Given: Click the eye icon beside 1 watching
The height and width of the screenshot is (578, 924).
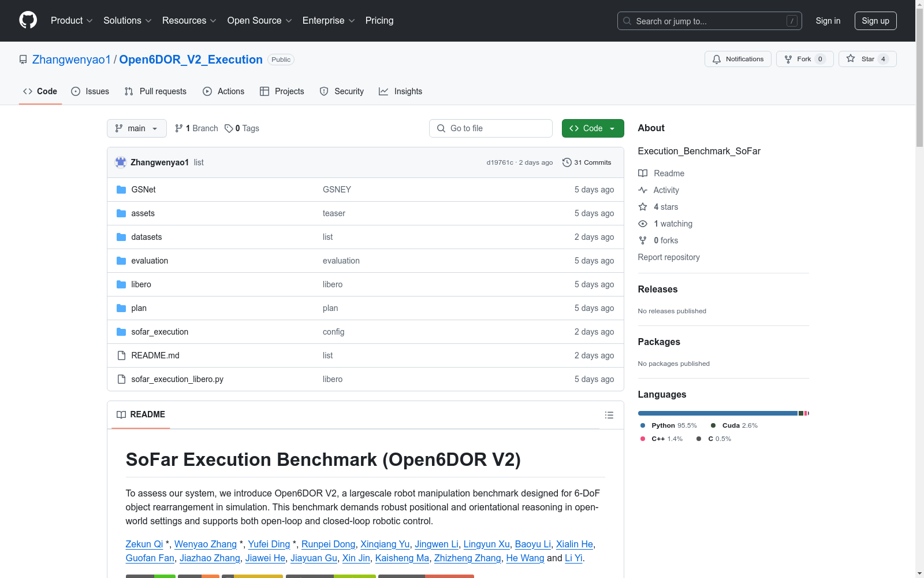Looking at the screenshot, I should 643,224.
